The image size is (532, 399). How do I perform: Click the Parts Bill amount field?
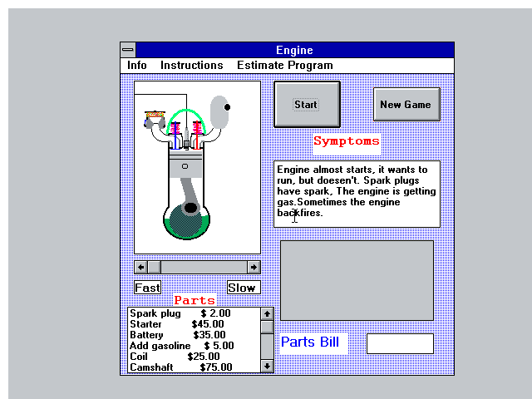coord(400,343)
